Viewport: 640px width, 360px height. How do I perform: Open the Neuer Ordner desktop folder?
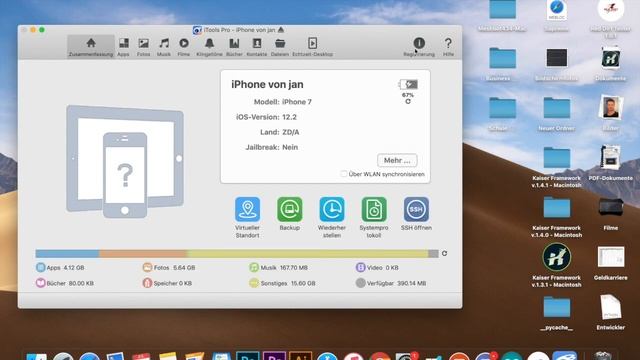pos(557,108)
